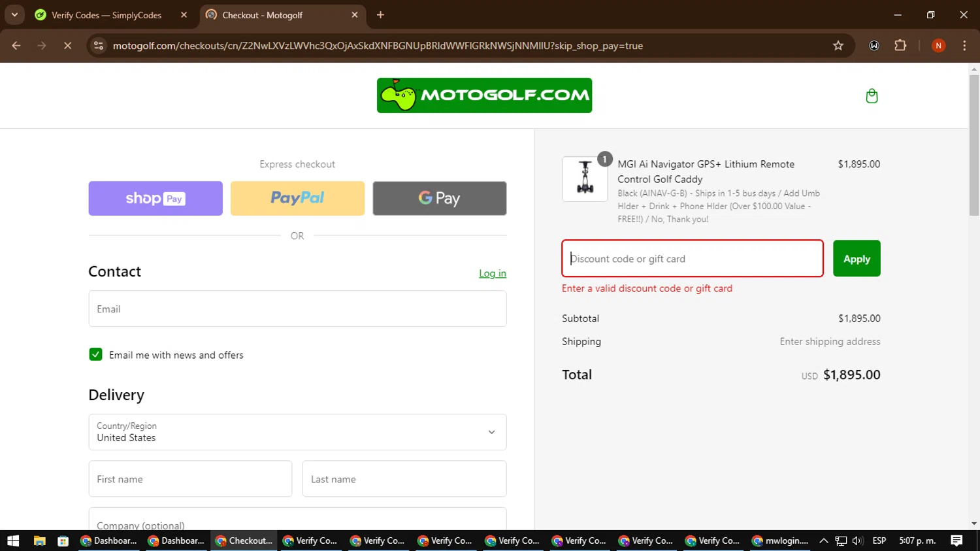Go back to the previous page
The image size is (980, 551).
coord(16,46)
